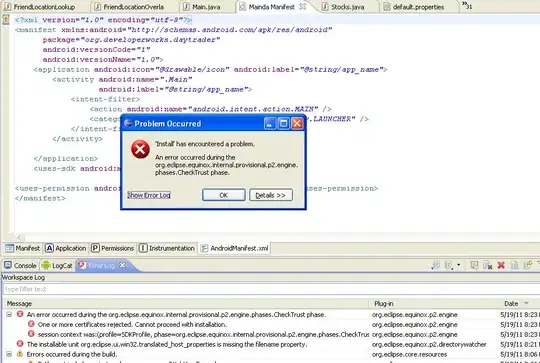540x363 pixels.
Task: Switch to the Application page tab
Action: 66,248
